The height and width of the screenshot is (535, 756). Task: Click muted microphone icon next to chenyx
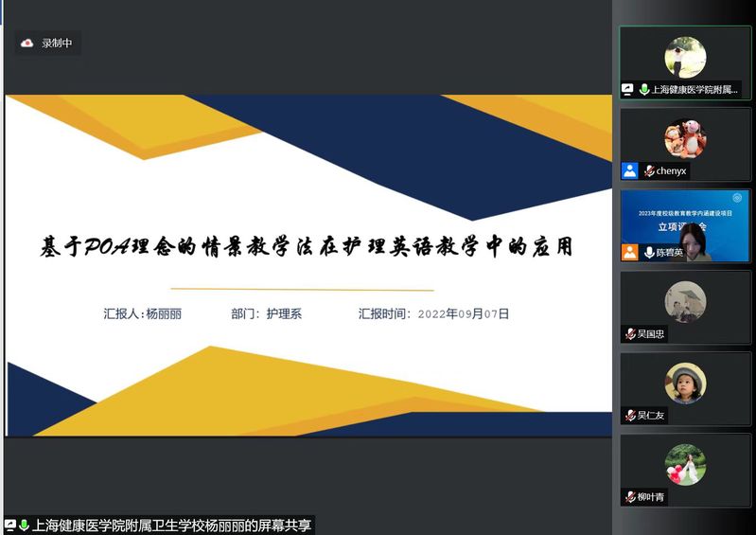(x=649, y=171)
